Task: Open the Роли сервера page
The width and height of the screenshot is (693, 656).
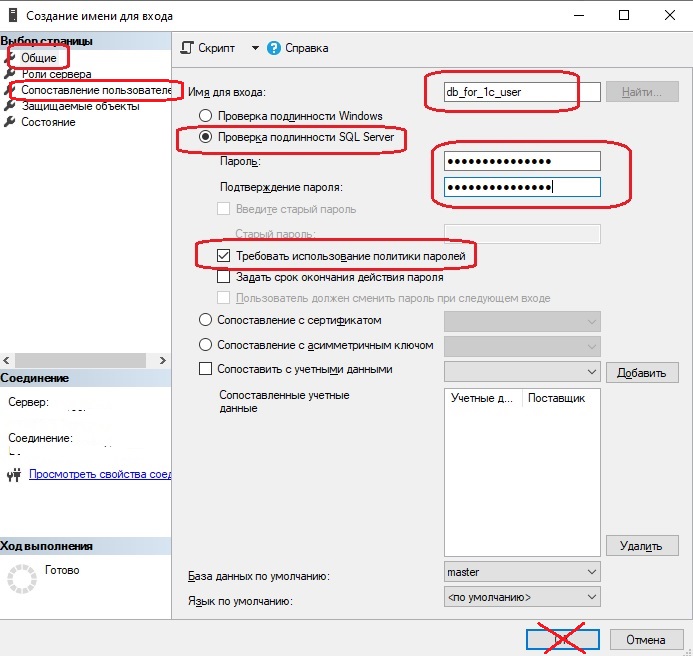Action: tap(57, 74)
